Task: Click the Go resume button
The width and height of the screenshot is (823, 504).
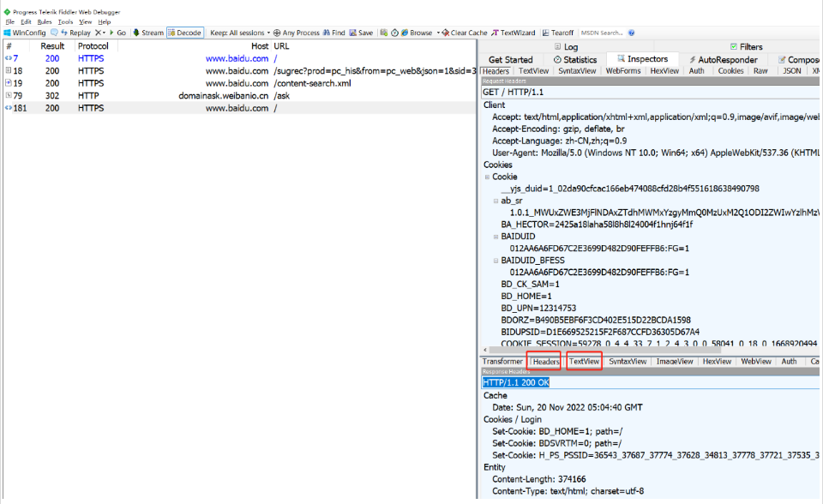Action: tap(117, 33)
